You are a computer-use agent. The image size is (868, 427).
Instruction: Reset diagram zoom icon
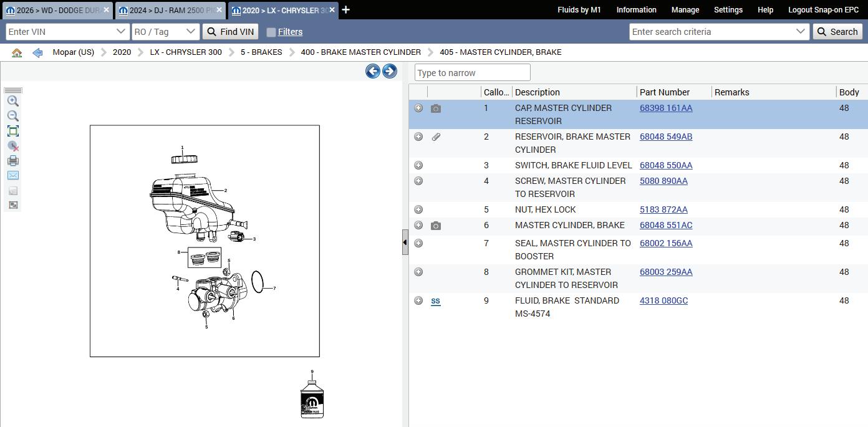[x=12, y=146]
